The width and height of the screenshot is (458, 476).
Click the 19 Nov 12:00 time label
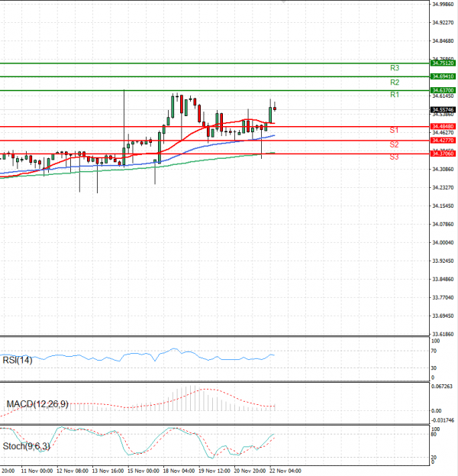coord(214,471)
